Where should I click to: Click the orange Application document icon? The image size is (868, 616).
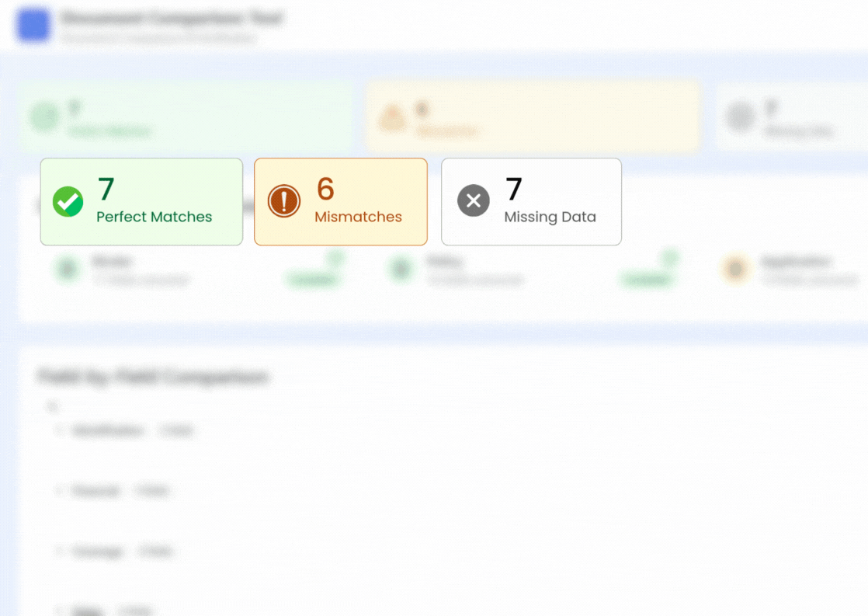[734, 270]
